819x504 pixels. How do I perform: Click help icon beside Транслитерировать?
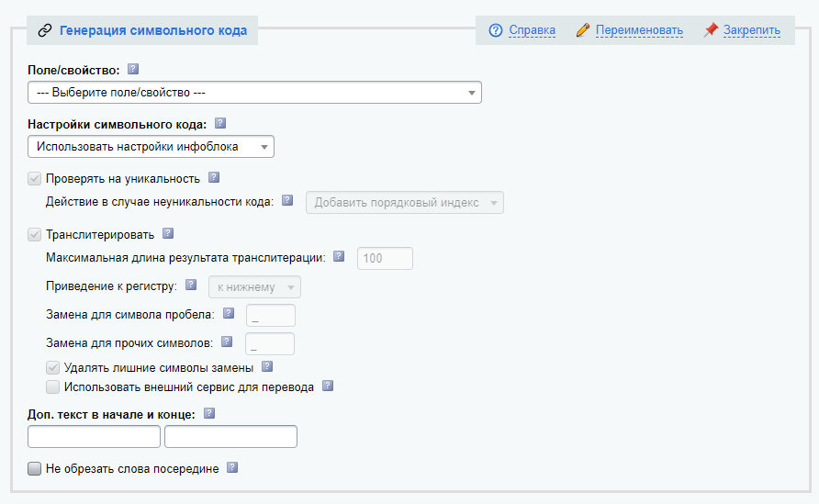167,233
